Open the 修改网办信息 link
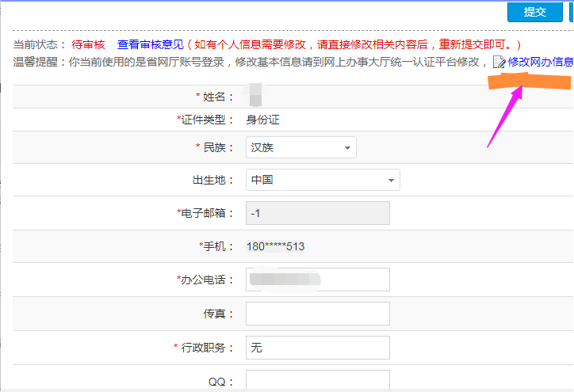Image resolution: width=574 pixels, height=392 pixels. pyautogui.click(x=541, y=62)
